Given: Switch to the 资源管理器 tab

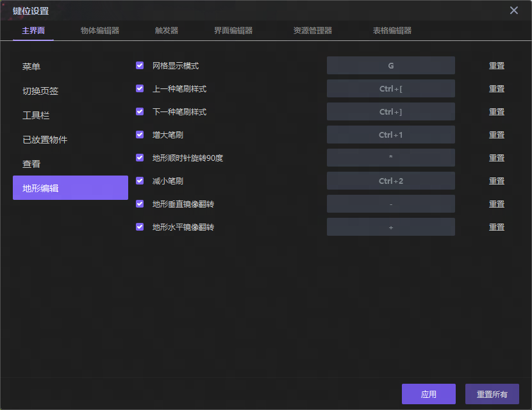Looking at the screenshot, I should tap(312, 31).
